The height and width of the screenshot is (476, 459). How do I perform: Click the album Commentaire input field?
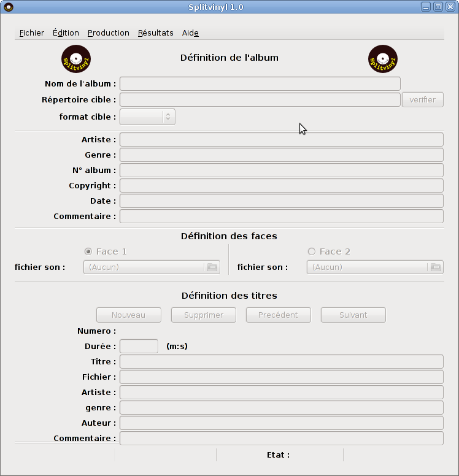(x=282, y=216)
